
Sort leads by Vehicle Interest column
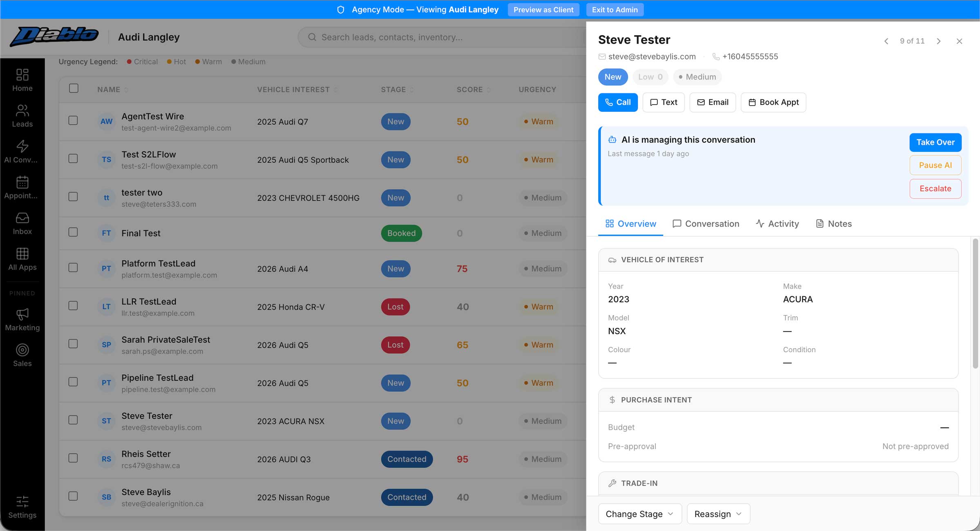pos(297,89)
